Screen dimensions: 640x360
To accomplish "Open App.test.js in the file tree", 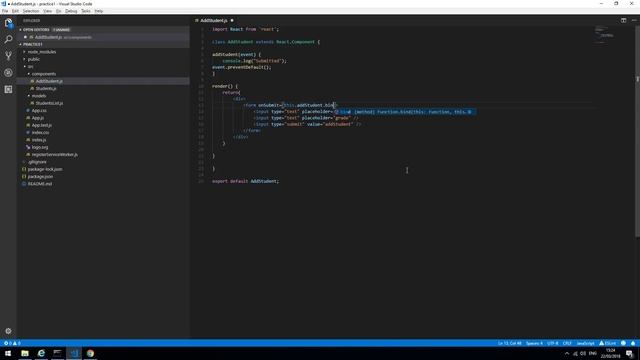I will (42, 125).
